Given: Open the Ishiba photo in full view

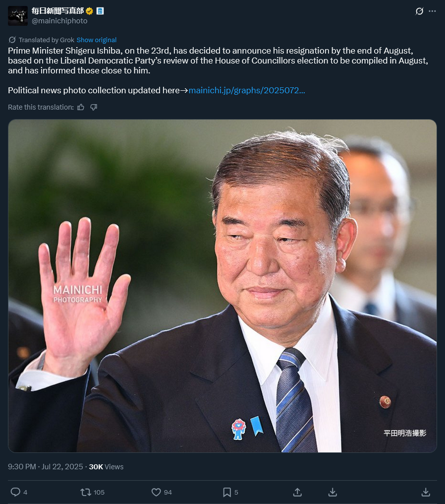Looking at the screenshot, I should [x=222, y=286].
